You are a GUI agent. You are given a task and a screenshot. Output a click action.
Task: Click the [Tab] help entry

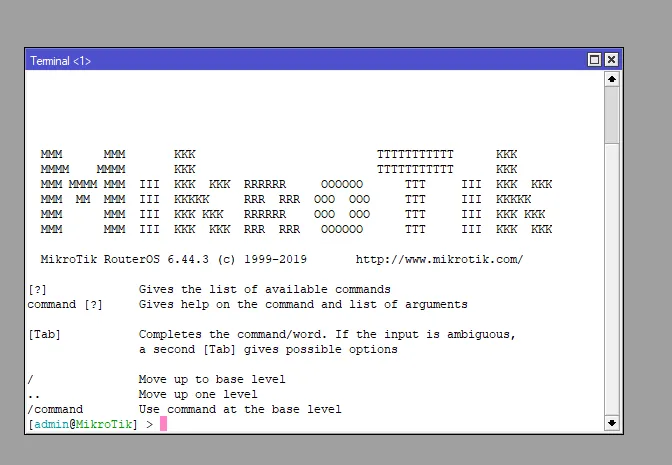coord(44,334)
